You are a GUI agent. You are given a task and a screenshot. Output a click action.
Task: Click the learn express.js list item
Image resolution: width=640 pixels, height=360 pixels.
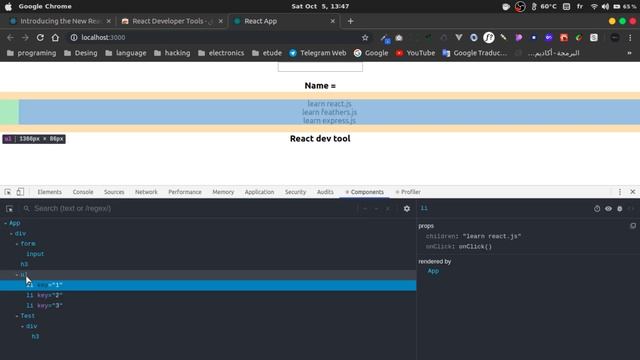click(329, 121)
